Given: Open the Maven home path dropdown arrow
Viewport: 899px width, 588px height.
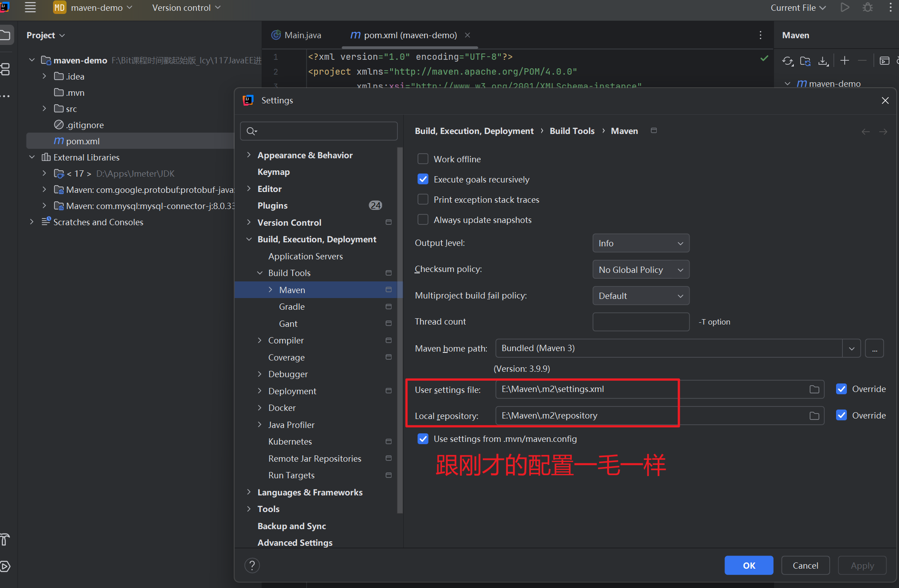Looking at the screenshot, I should [851, 348].
